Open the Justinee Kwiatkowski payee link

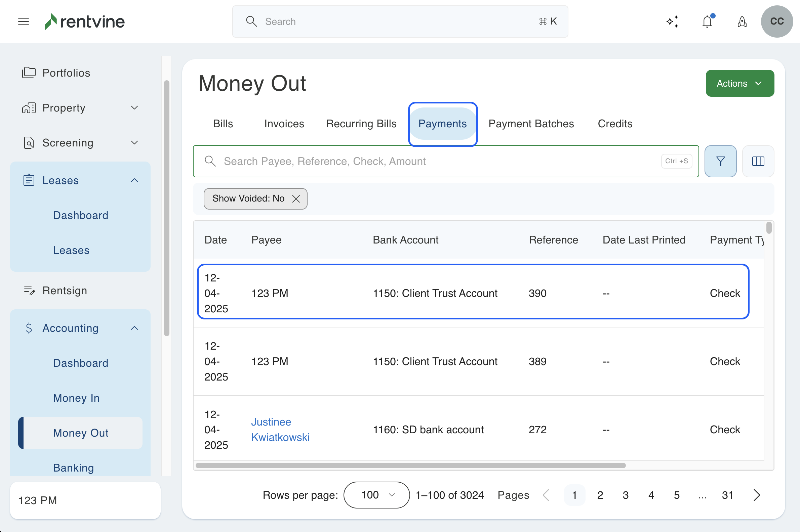pyautogui.click(x=280, y=430)
